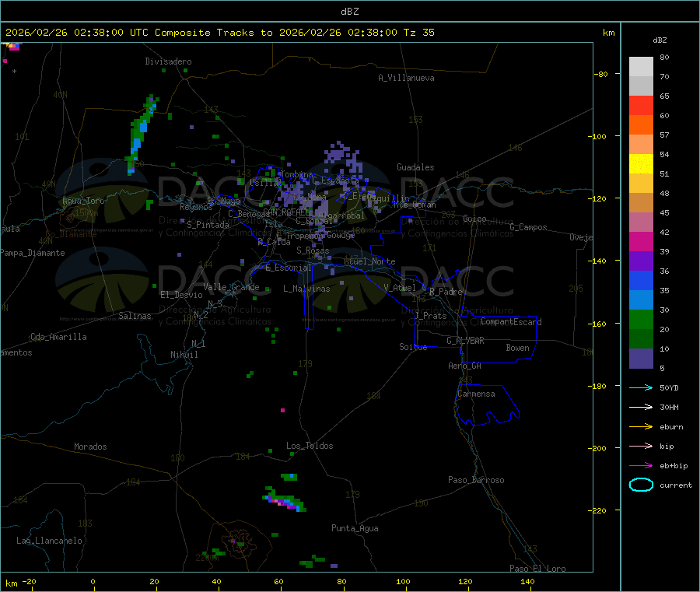Click the 100 km horizontal axis tick
This screenshot has height=592, width=700.
click(403, 581)
